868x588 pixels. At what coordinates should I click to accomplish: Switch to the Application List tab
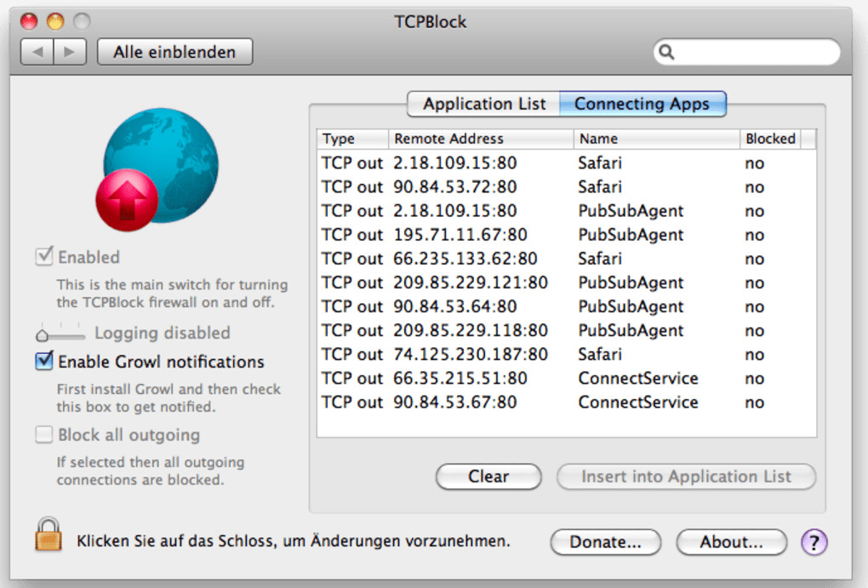(483, 104)
